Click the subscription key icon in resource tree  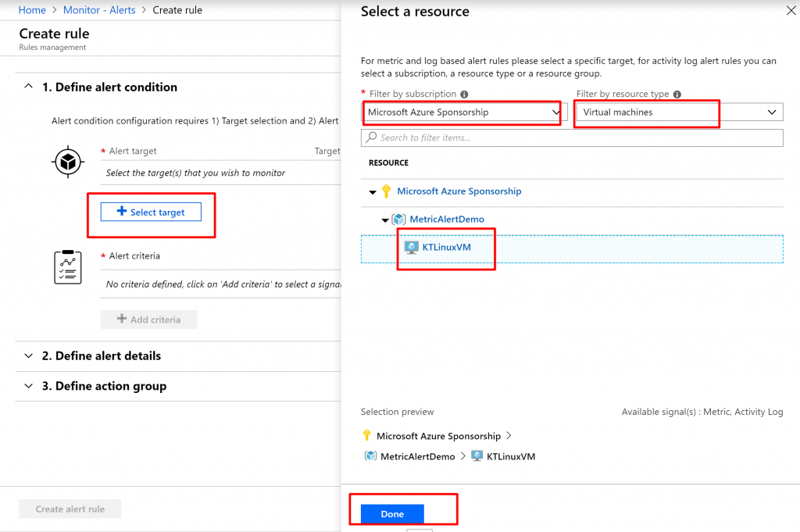386,191
